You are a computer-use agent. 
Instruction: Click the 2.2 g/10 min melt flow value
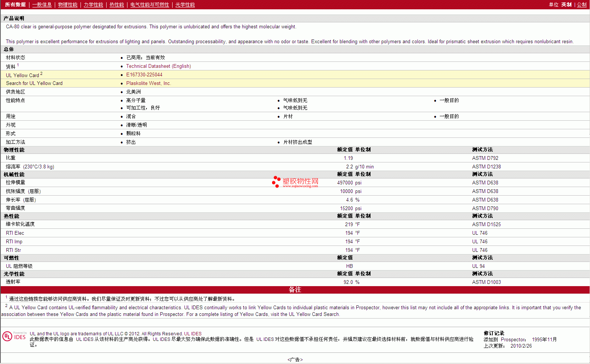360,167
